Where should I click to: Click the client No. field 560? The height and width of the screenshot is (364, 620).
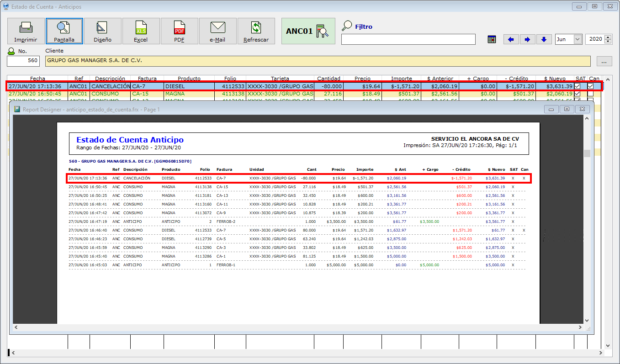[23, 61]
